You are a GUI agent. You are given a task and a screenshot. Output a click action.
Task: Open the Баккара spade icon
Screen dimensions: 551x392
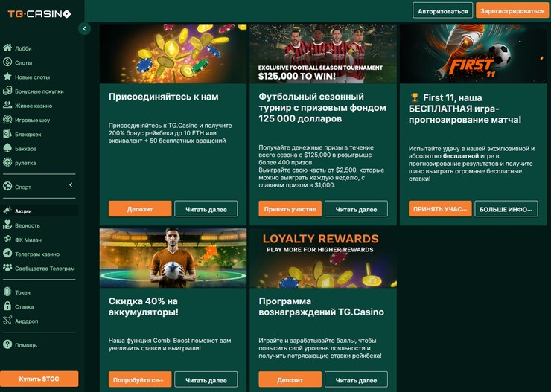[x=7, y=148]
